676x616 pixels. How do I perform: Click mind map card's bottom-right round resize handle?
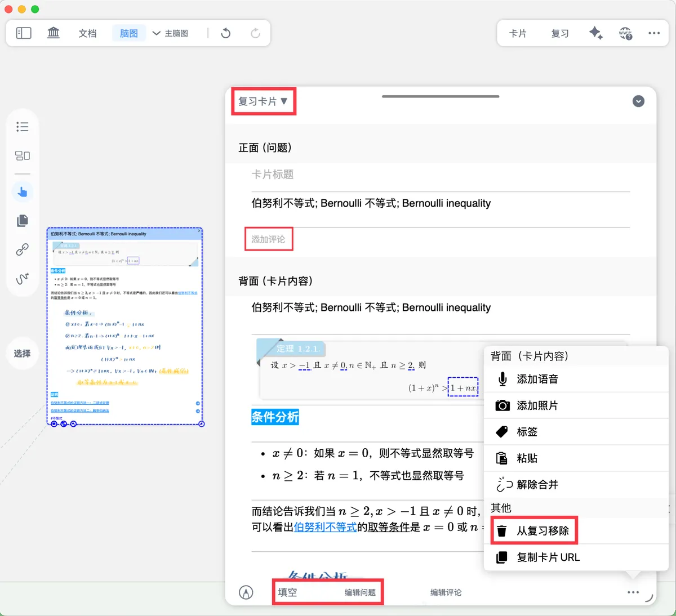pos(202,424)
